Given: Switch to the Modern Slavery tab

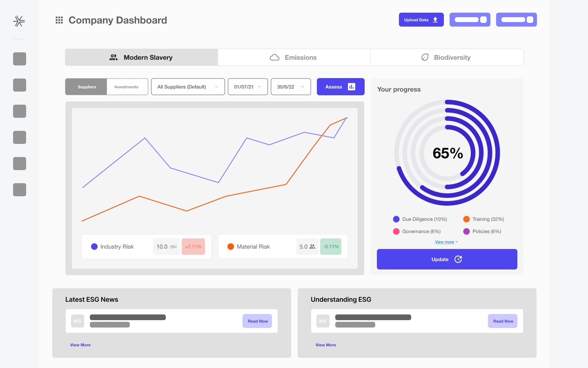Looking at the screenshot, I should tap(141, 57).
